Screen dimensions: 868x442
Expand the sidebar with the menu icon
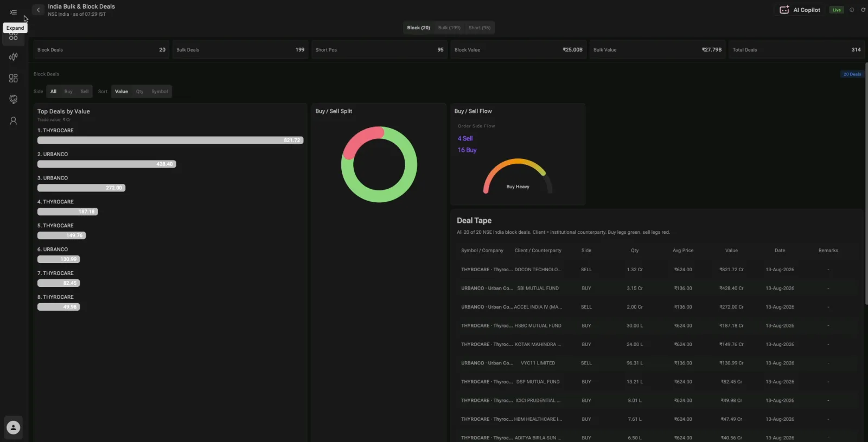(x=14, y=12)
